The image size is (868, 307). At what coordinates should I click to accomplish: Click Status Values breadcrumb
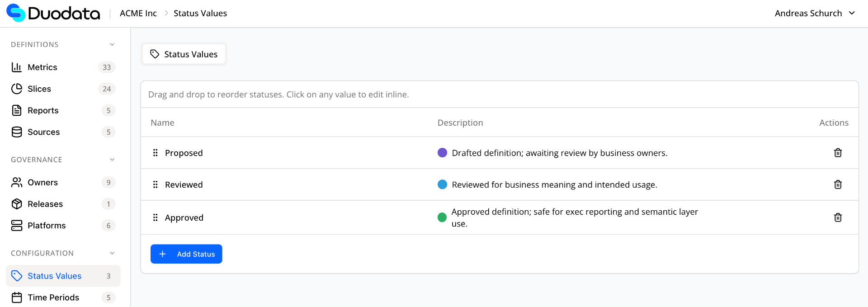(x=200, y=13)
